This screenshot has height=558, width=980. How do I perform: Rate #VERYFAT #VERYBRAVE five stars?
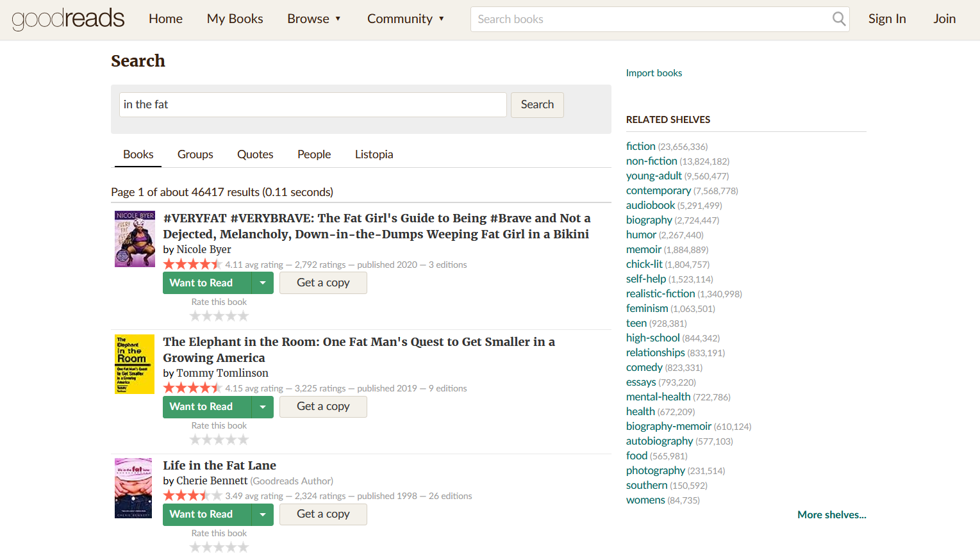(x=243, y=316)
